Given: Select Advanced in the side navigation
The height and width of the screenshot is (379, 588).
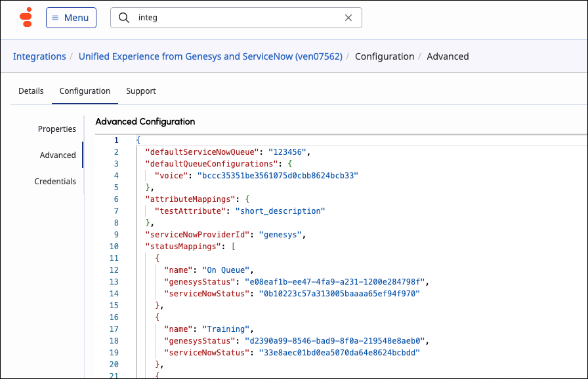Looking at the screenshot, I should 58,155.
